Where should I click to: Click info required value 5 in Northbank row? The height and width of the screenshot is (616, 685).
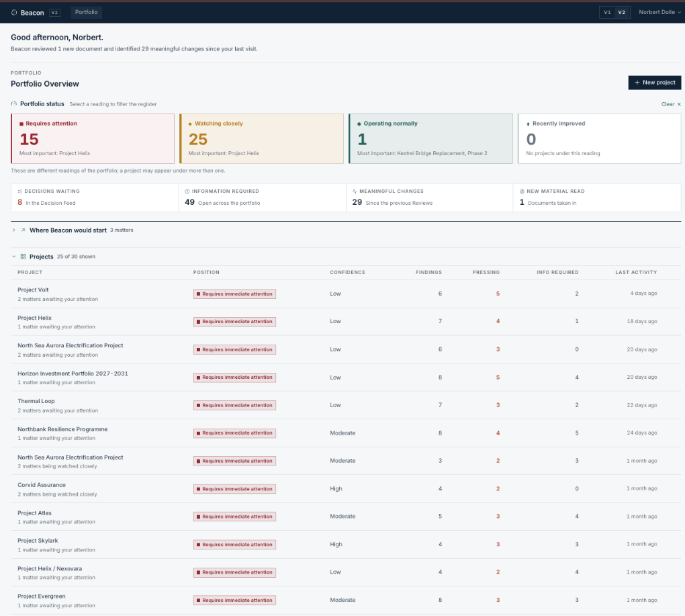click(x=577, y=433)
